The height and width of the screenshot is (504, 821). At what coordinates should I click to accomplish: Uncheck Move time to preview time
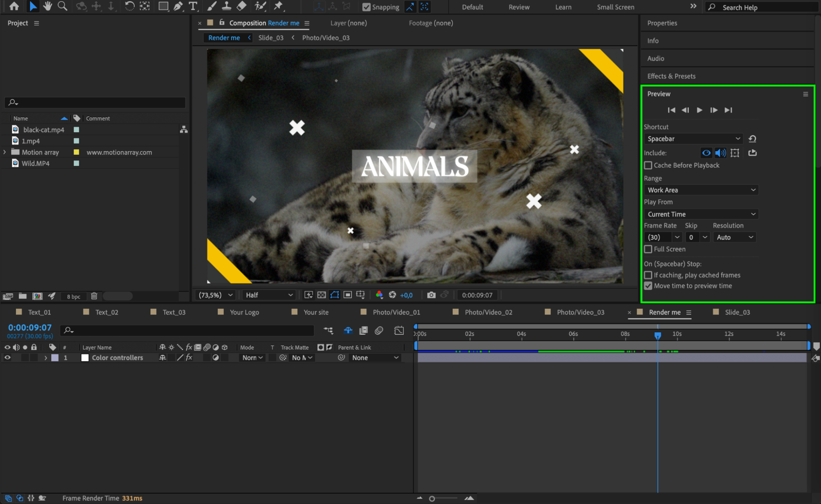(x=648, y=286)
